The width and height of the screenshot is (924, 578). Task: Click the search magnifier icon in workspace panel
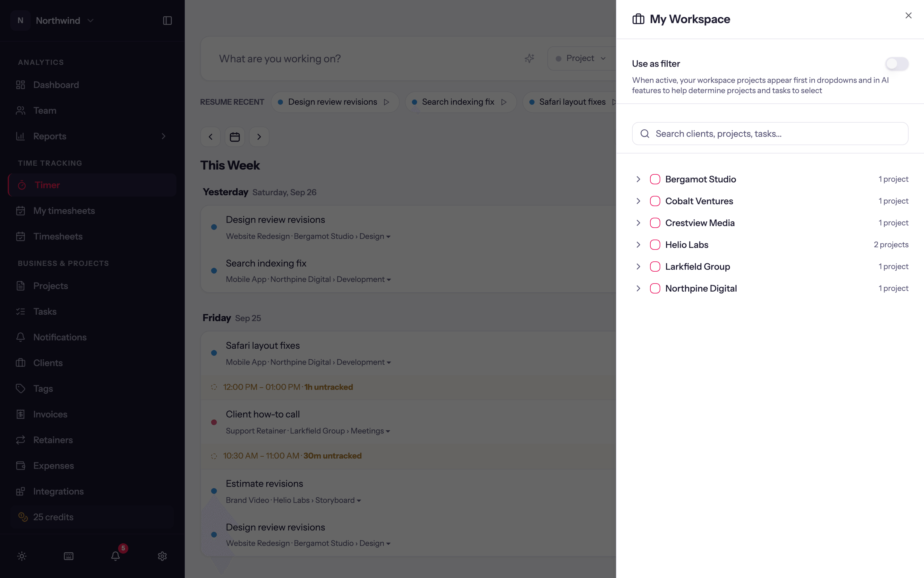(645, 134)
